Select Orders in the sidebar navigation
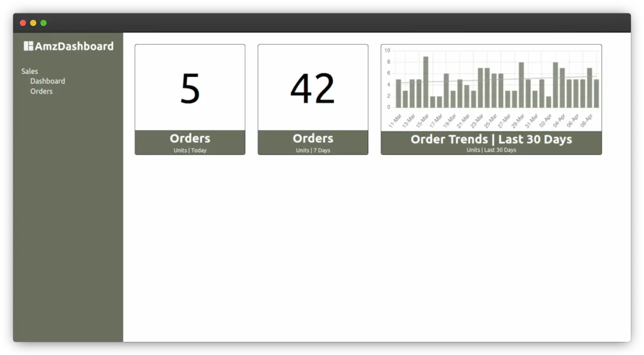Screen dimensions: 644x355 pyautogui.click(x=41, y=91)
